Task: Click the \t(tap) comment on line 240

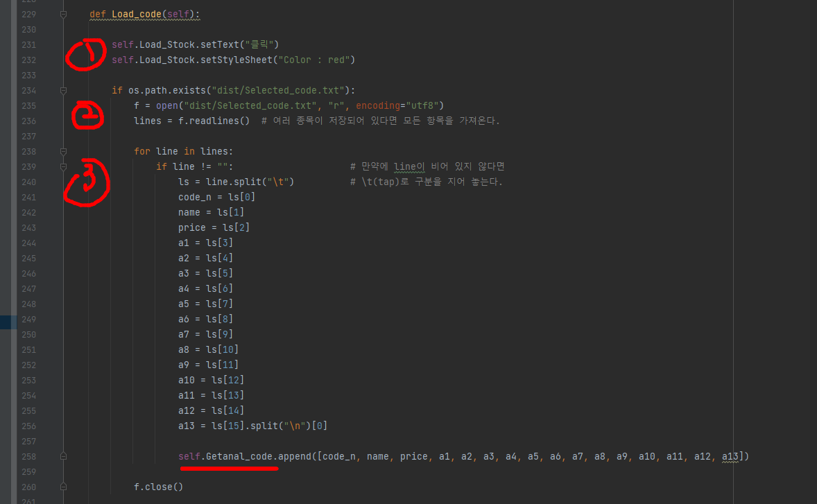Action: click(427, 182)
